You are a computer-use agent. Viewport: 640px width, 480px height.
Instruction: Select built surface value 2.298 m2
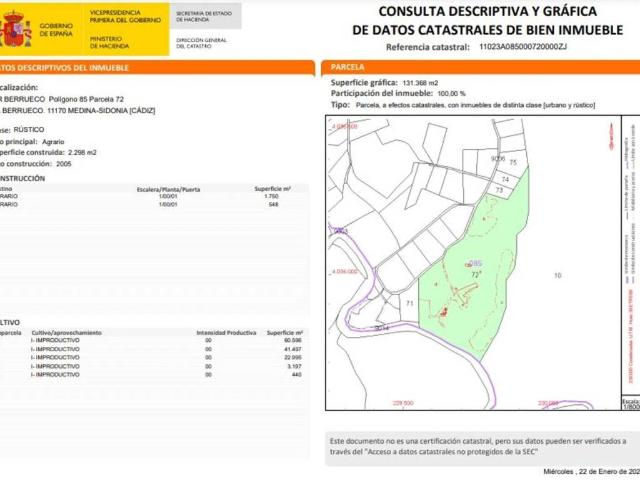point(82,152)
